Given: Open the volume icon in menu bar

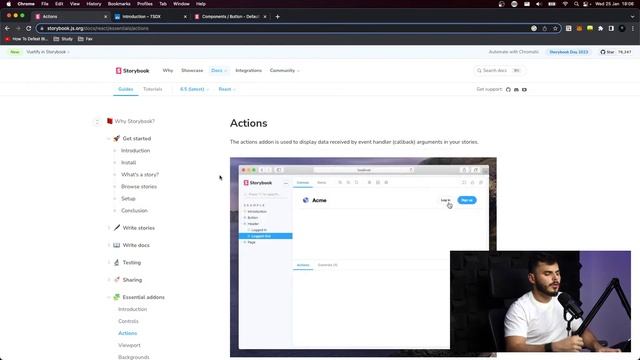Looking at the screenshot, I should point(539,4).
